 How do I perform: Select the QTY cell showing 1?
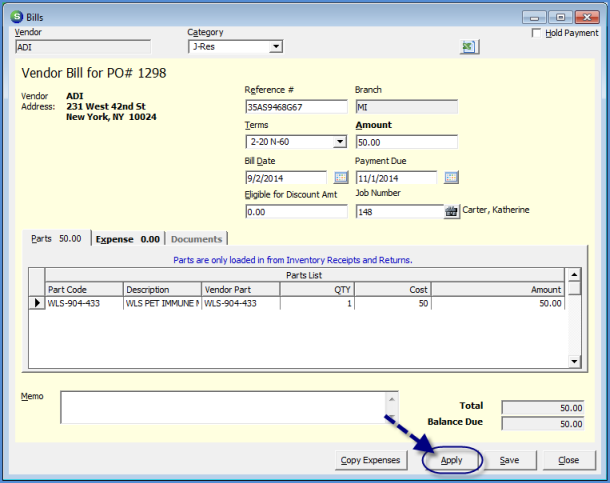click(x=317, y=303)
